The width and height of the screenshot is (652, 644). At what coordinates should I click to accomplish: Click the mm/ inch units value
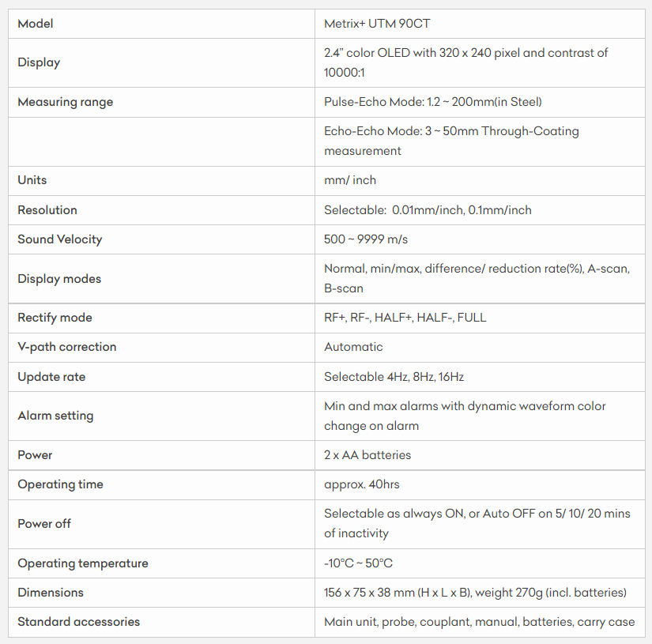tap(350, 180)
